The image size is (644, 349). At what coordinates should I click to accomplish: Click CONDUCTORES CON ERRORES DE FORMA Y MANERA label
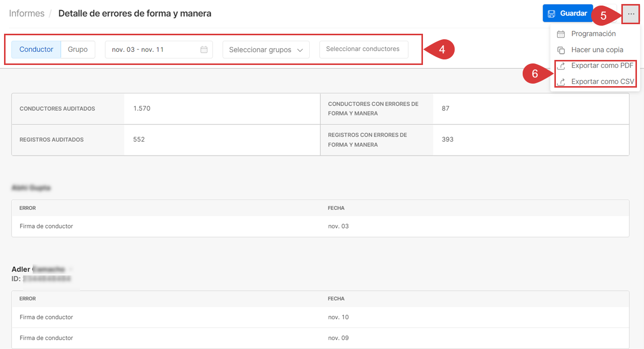pos(373,109)
